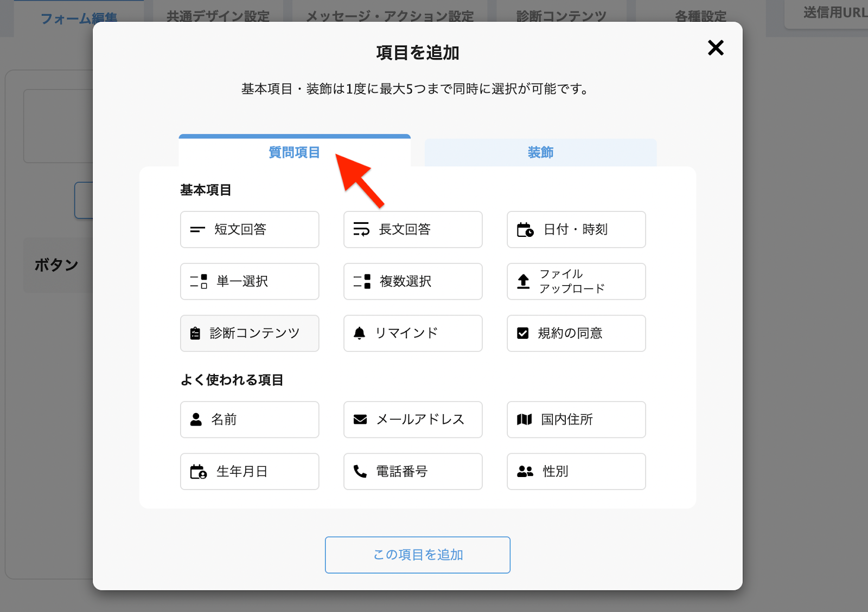Click the email address envelope icon
Viewport: 868px width, 612px height.
tap(360, 420)
